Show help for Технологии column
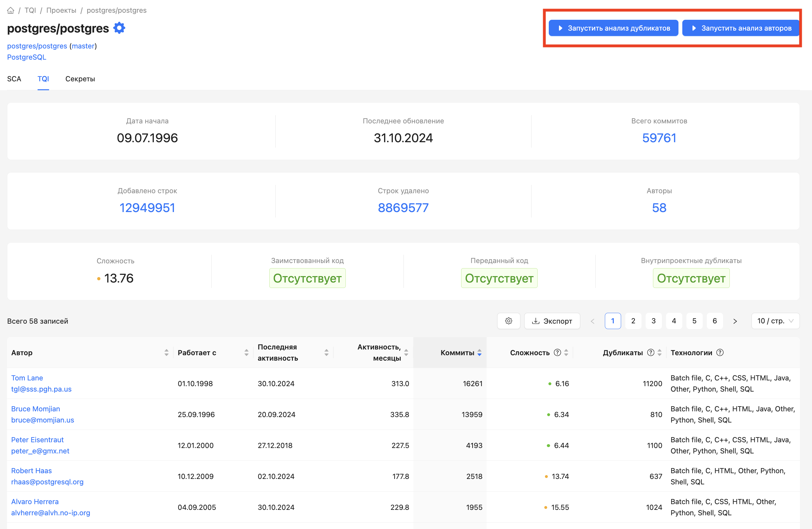 point(720,353)
